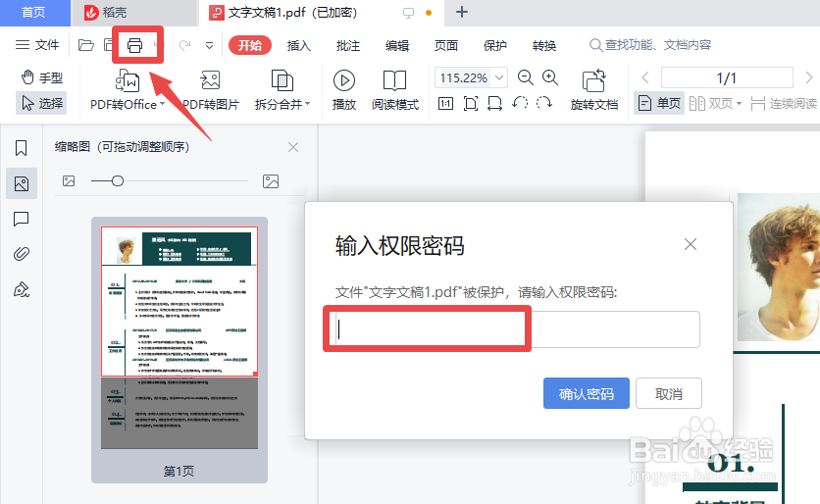Click the thumbnail size slider handle
The height and width of the screenshot is (504, 820).
(x=118, y=180)
